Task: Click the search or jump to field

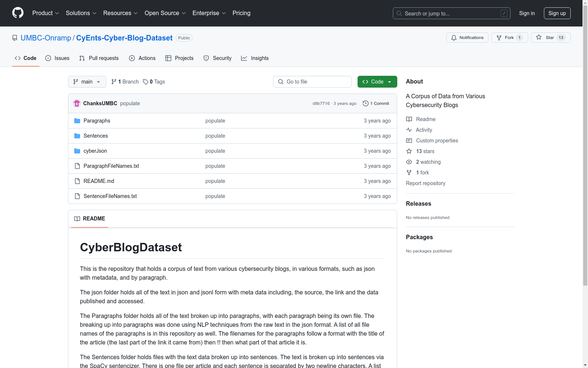Action: tap(452, 13)
